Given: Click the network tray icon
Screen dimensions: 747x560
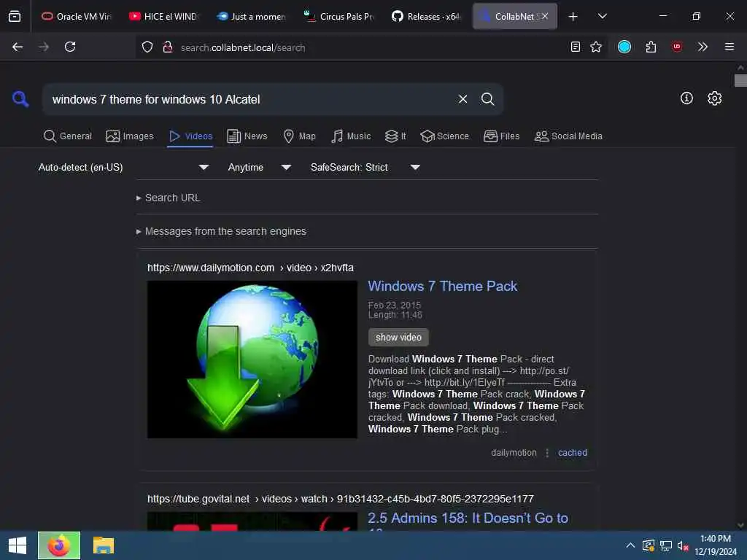Looking at the screenshot, I should 665,545.
